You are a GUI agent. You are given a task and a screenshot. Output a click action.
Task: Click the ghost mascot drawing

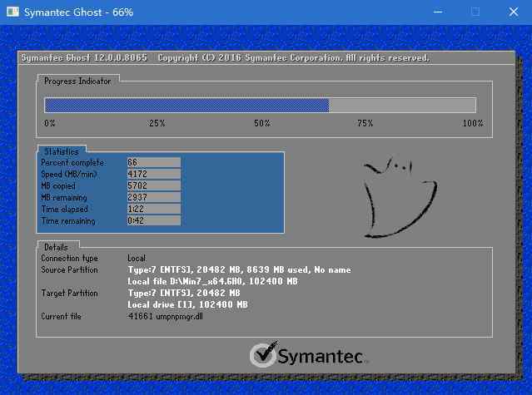pyautogui.click(x=399, y=199)
